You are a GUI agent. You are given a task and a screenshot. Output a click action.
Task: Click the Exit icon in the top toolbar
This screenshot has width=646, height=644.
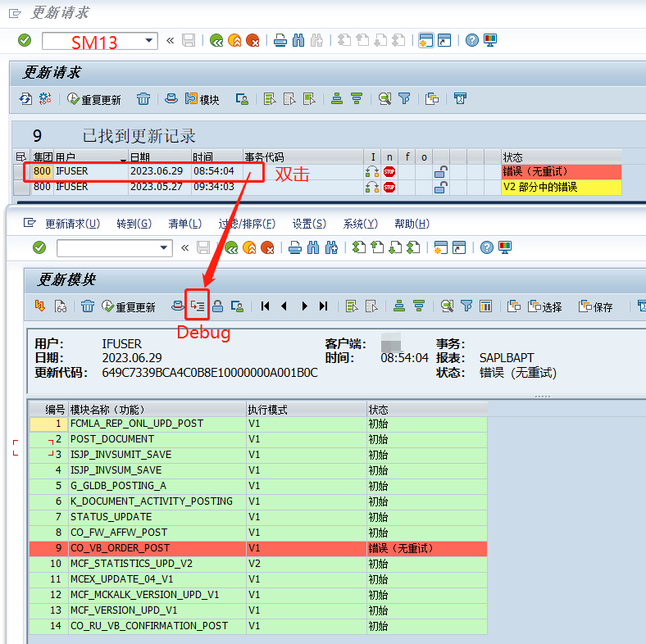point(234,40)
